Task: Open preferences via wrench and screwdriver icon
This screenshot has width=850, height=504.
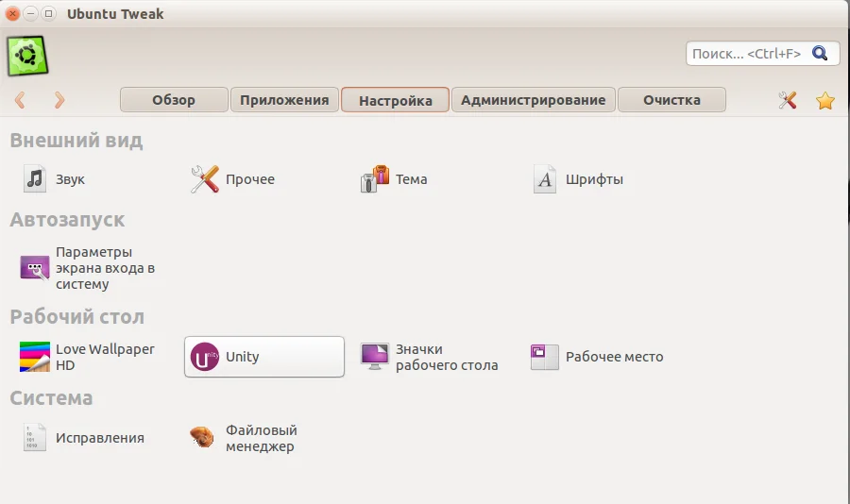Action: coord(788,100)
